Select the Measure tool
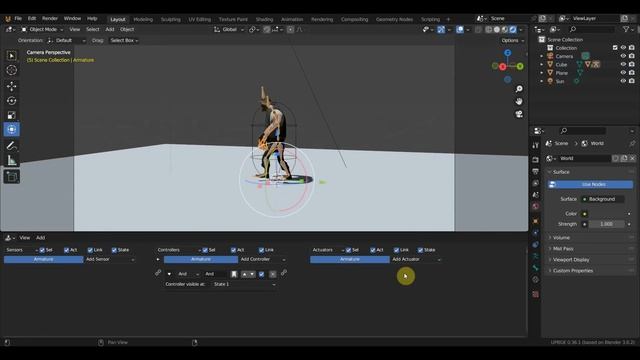640x360 pixels. (11, 160)
